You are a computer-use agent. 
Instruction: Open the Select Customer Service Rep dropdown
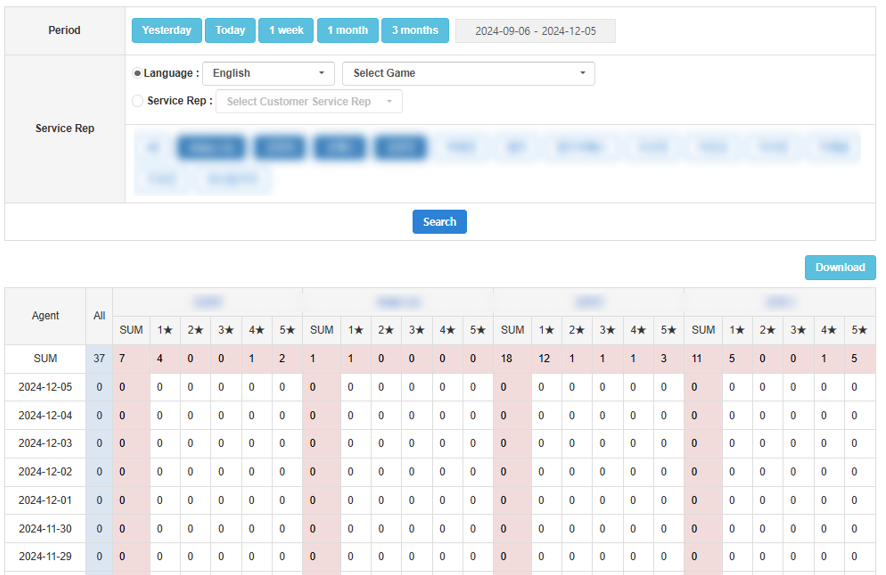click(x=309, y=101)
